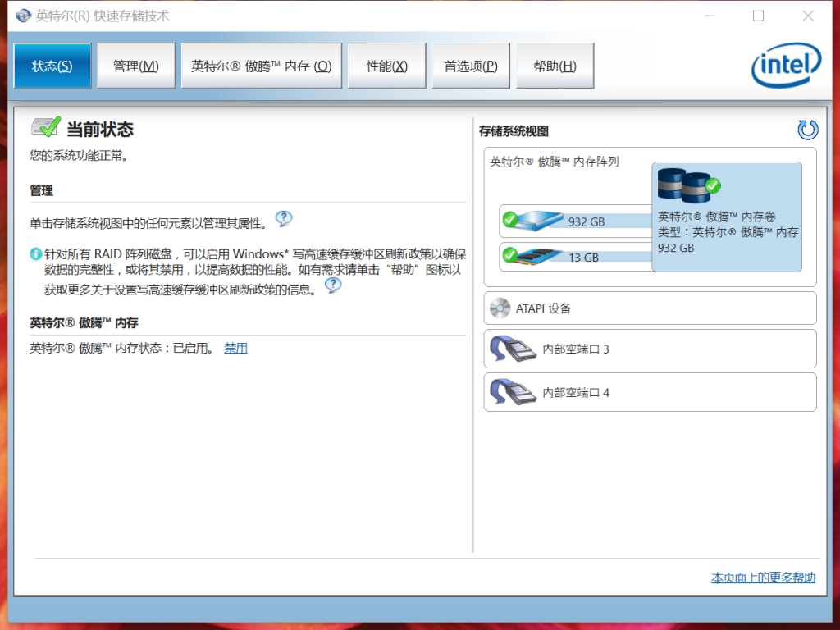
Task: Open the 本页面上的更多帮助 link
Action: 763,577
